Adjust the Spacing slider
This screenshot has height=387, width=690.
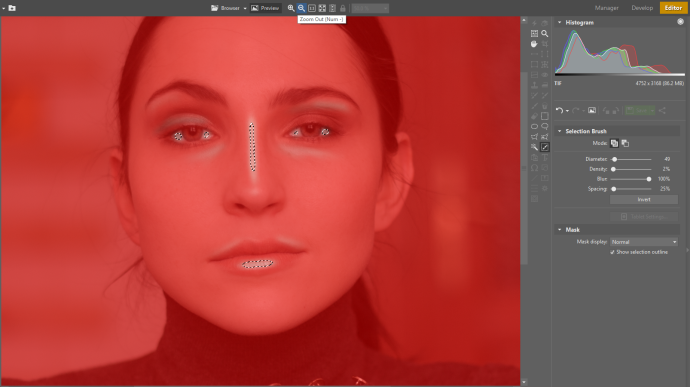[x=631, y=189]
